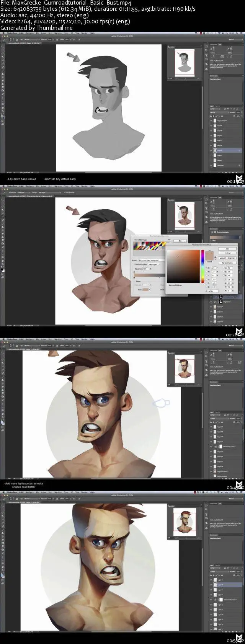Hide the Lager 4 layer in the grayscale frame
Screen dimensions: 245x644
click(211, 126)
